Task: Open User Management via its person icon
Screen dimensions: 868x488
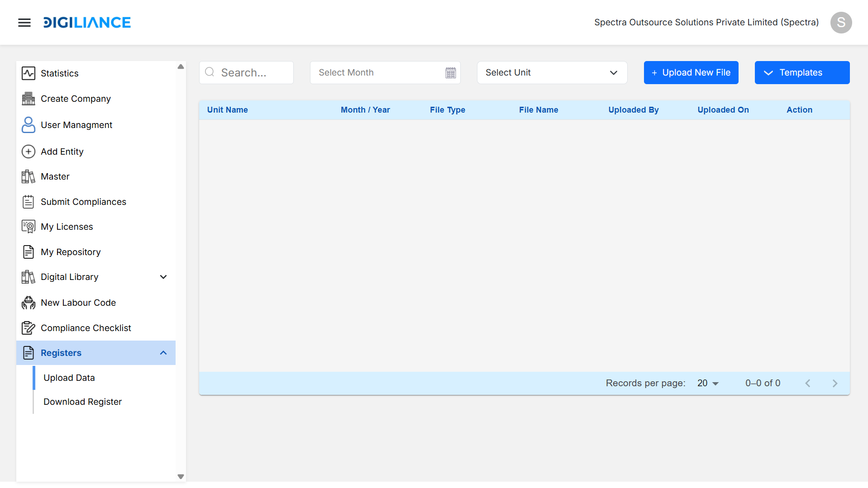Action: 29,125
